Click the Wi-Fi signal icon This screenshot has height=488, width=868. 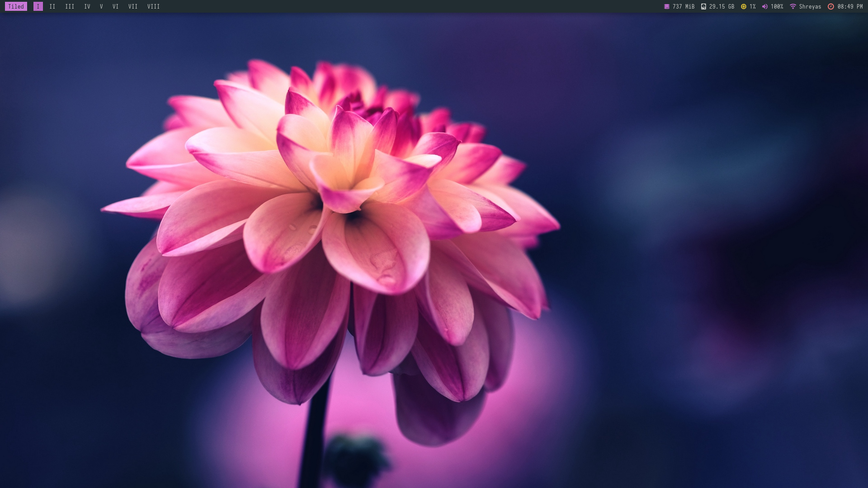793,6
